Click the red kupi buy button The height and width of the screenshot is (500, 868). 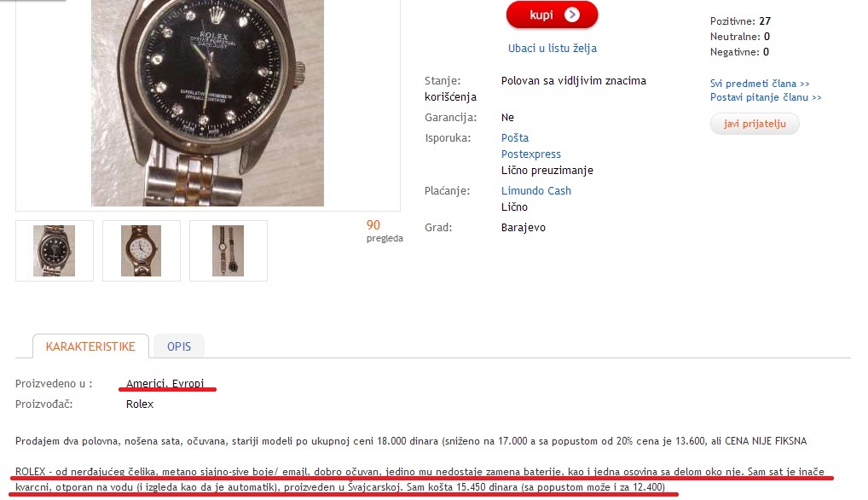pyautogui.click(x=552, y=15)
